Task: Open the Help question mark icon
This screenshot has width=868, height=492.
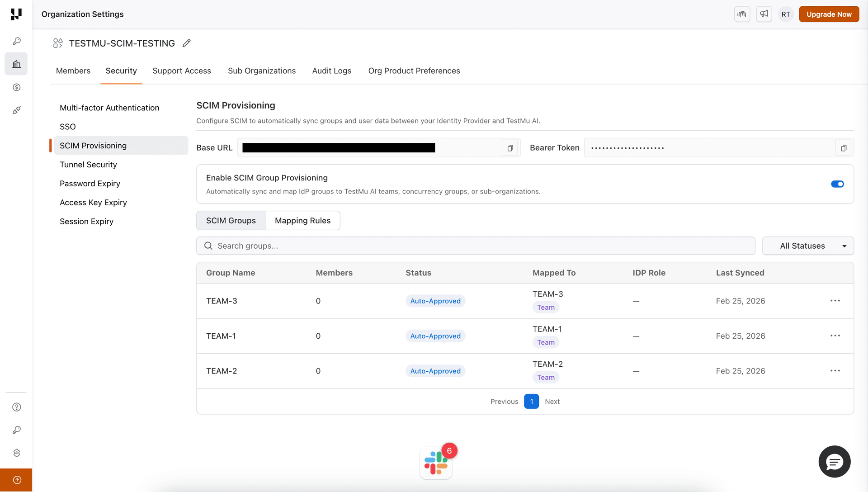Action: pyautogui.click(x=17, y=407)
